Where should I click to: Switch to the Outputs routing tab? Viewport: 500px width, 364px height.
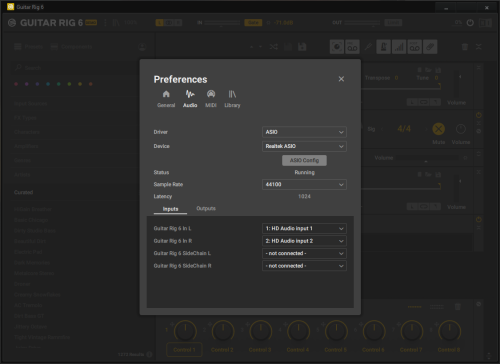point(206,208)
